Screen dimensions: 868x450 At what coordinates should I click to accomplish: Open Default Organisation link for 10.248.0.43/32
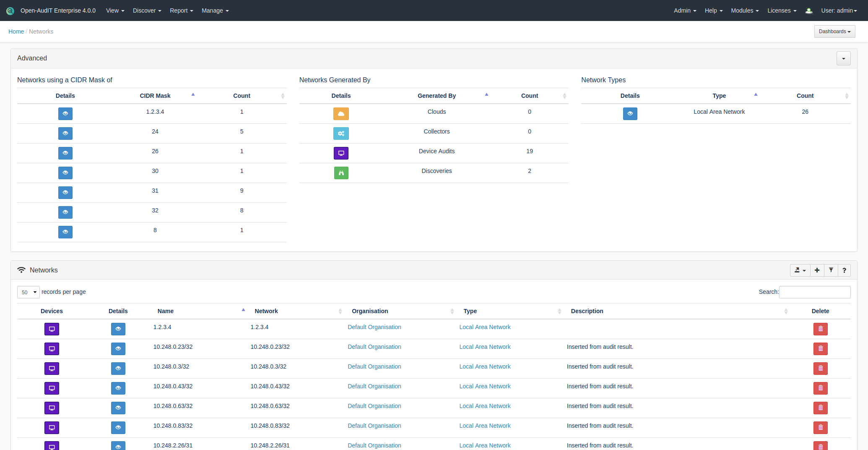(x=374, y=386)
